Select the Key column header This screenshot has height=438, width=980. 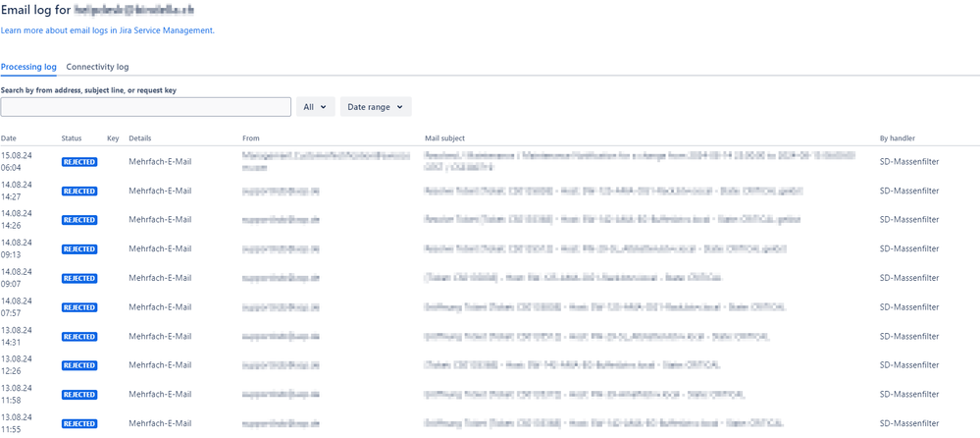pos(113,138)
